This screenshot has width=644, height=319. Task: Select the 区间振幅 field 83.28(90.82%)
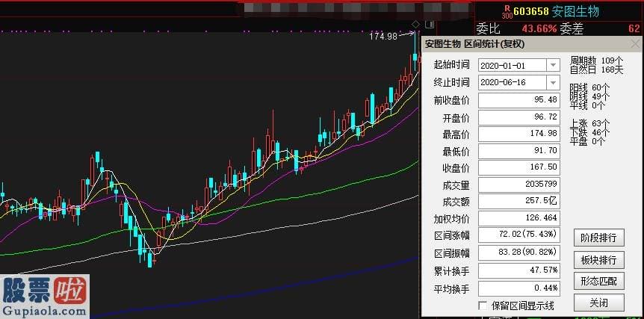[519, 253]
